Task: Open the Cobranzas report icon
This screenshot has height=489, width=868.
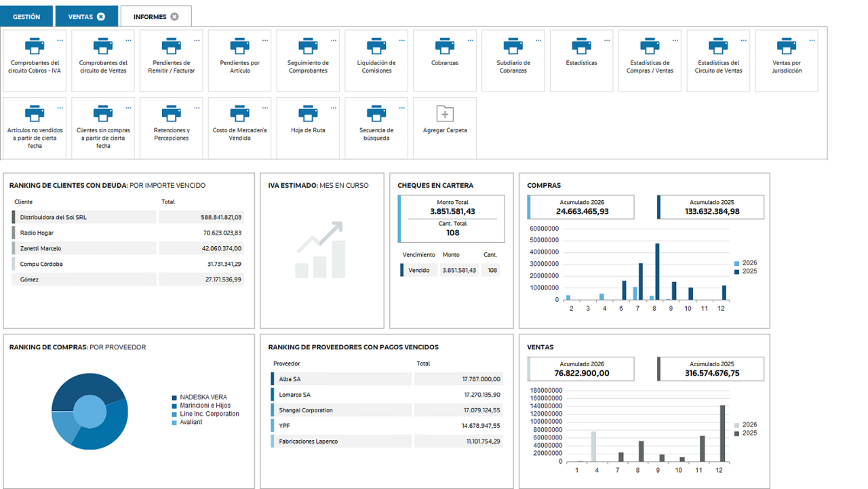Action: coord(445,47)
